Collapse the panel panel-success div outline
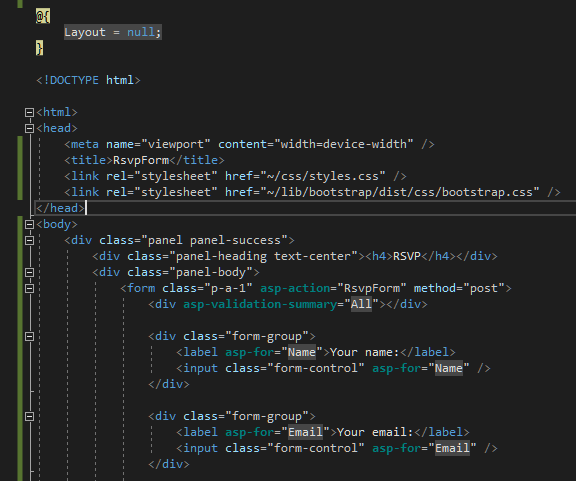 point(29,240)
